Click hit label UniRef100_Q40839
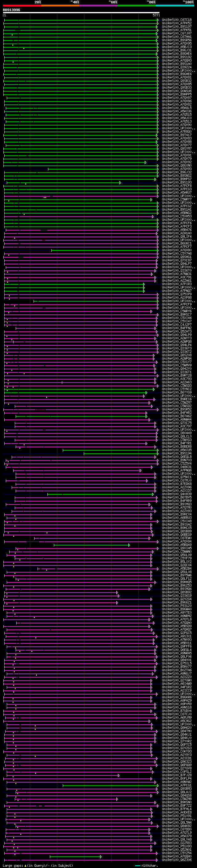Image resolution: width=197 pixels, height=868 pixels. coord(177,494)
